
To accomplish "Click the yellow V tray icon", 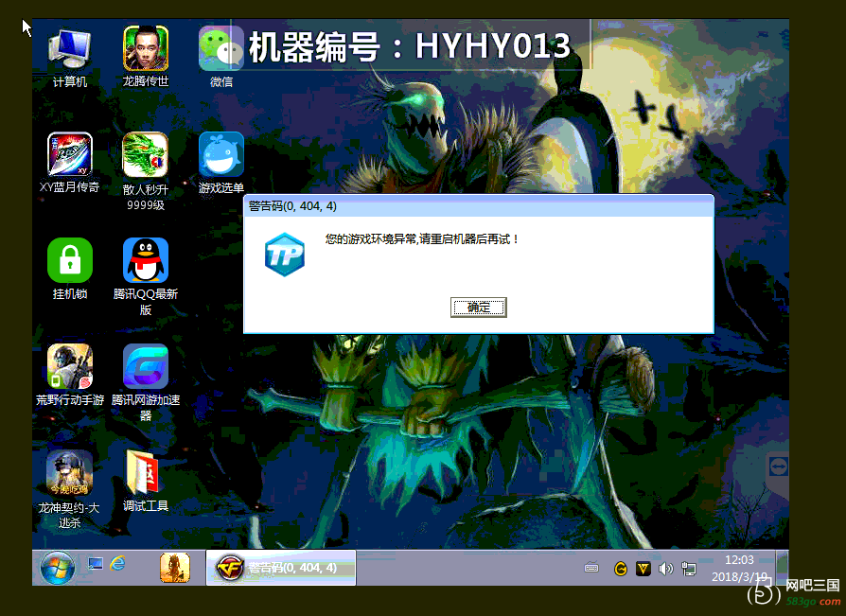I will pyautogui.click(x=643, y=569).
